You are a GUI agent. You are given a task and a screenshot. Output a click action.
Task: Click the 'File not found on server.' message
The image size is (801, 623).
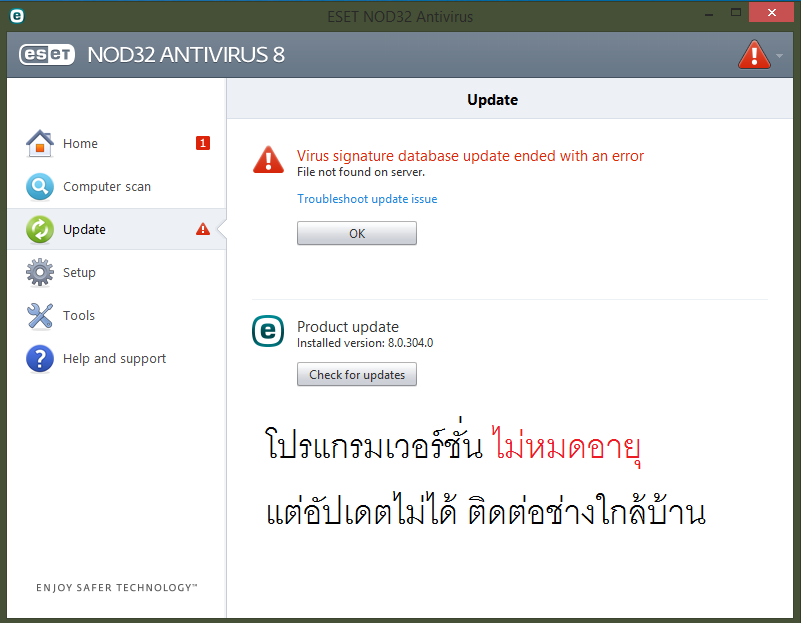pos(361,172)
